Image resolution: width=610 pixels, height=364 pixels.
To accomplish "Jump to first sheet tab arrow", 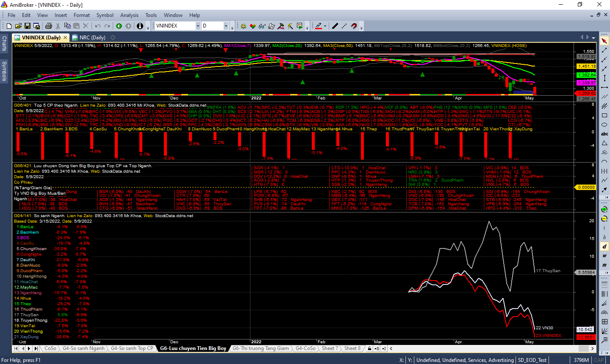I will click(16, 348).
